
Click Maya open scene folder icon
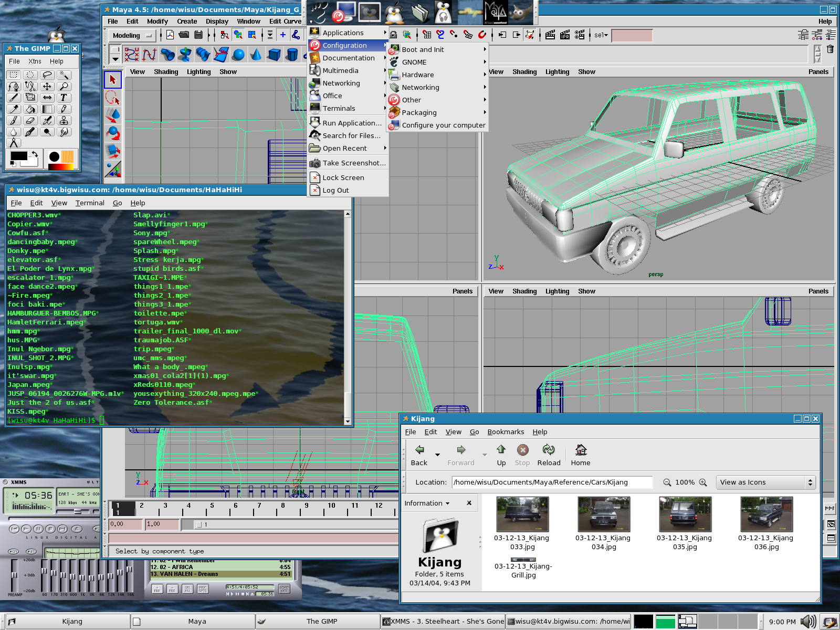click(x=184, y=35)
